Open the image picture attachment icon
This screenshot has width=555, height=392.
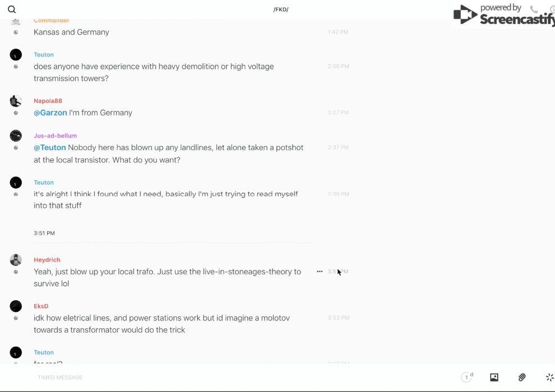[x=494, y=377]
